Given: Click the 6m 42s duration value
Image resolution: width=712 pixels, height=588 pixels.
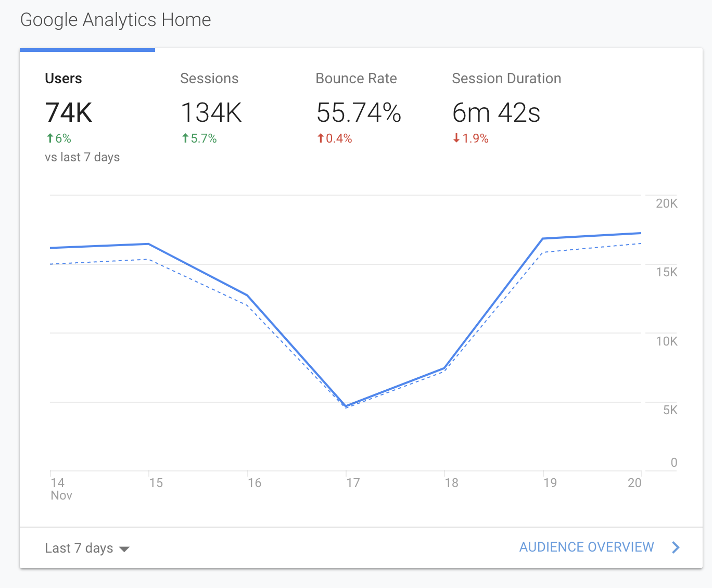Looking at the screenshot, I should (496, 112).
